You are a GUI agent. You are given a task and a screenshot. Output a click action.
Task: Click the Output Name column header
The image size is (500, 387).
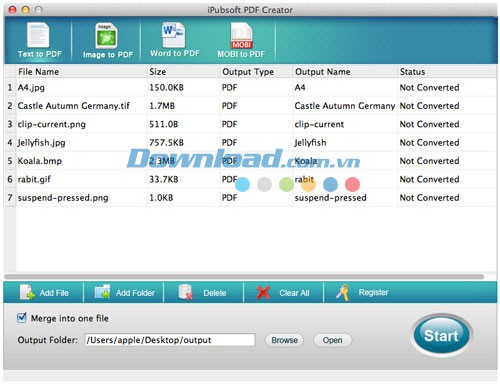coord(345,72)
